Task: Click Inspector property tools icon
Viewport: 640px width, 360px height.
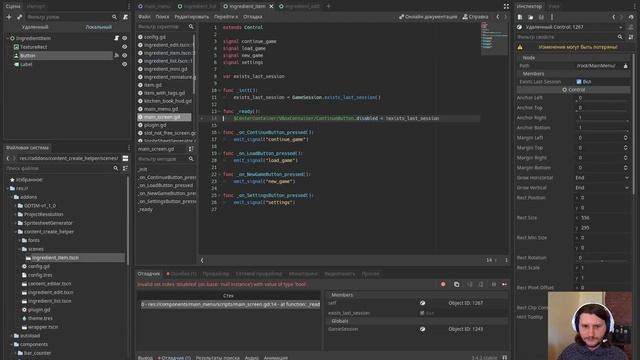Action: click(631, 37)
